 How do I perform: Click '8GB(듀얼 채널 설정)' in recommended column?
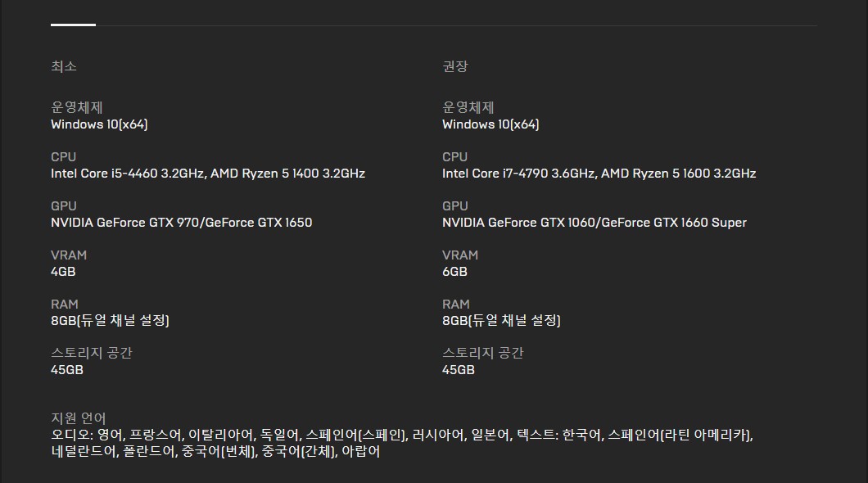(501, 320)
